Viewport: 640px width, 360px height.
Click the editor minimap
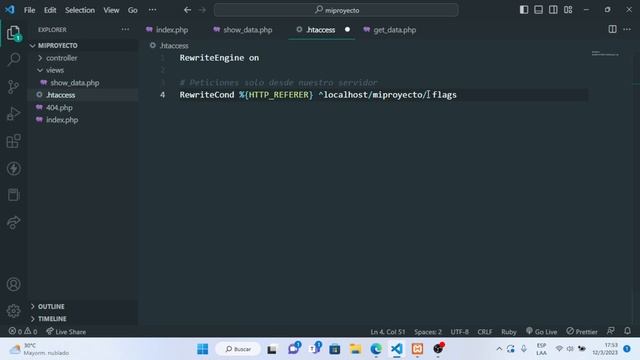click(605, 53)
